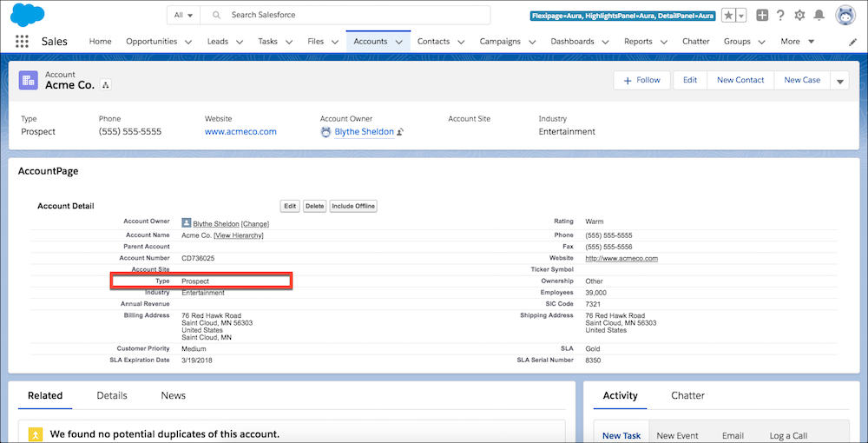Screen dimensions: 868x443
Task: Open the Contacts tab
Action: (433, 42)
